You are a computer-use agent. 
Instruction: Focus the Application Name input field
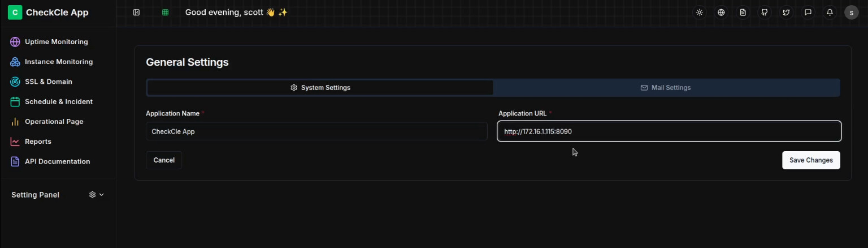316,131
